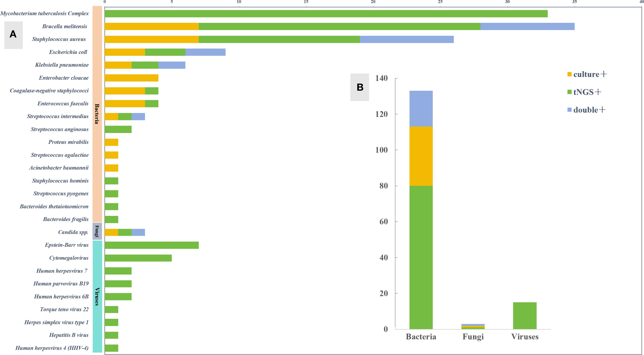Click the culture+ yellow legend swatch
The width and height of the screenshot is (644, 355).
pos(570,74)
